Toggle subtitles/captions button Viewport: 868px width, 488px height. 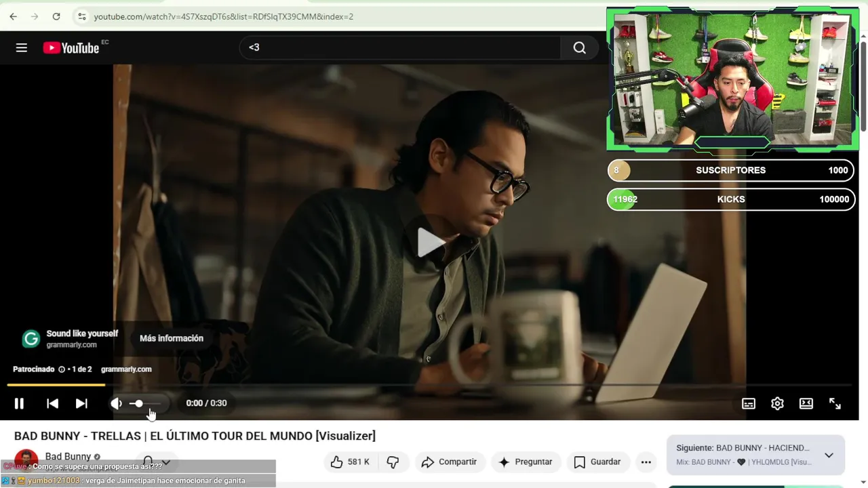[749, 403]
